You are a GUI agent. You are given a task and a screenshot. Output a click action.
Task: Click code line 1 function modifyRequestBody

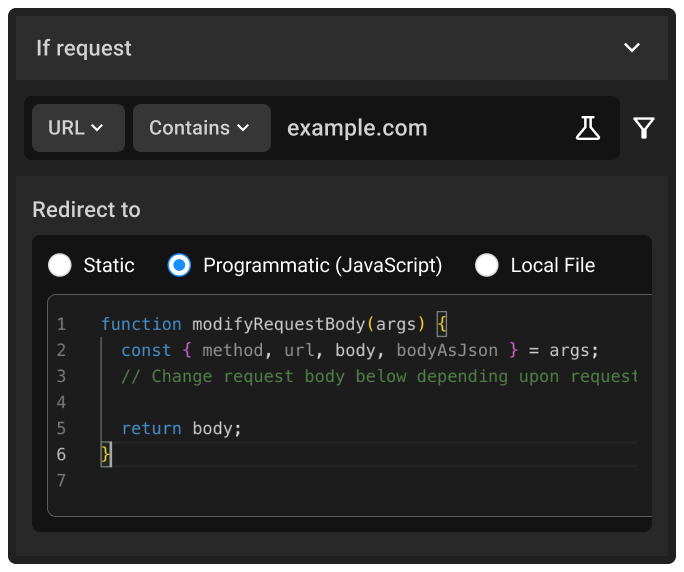274,324
